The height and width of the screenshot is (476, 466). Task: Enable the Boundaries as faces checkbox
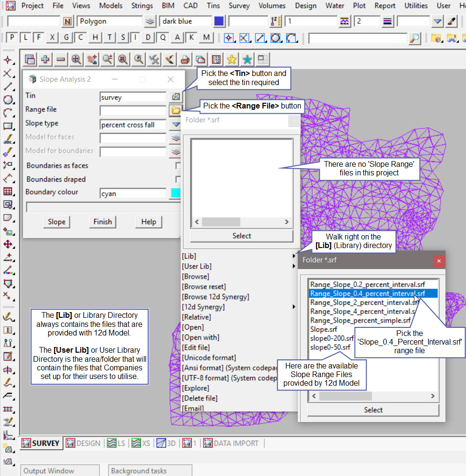click(x=178, y=166)
